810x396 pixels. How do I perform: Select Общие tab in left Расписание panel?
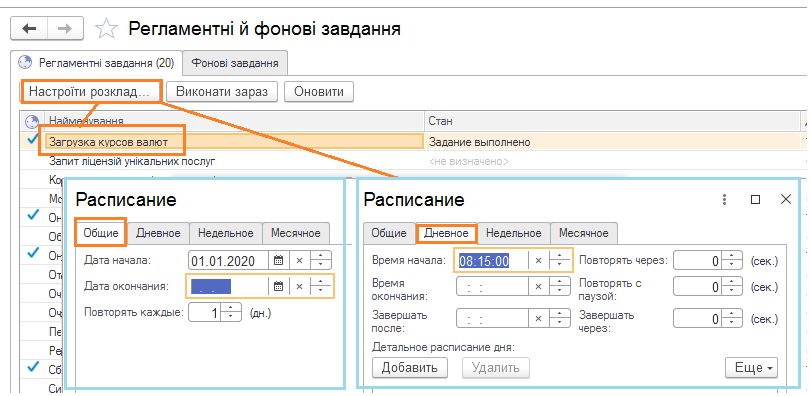point(101,233)
